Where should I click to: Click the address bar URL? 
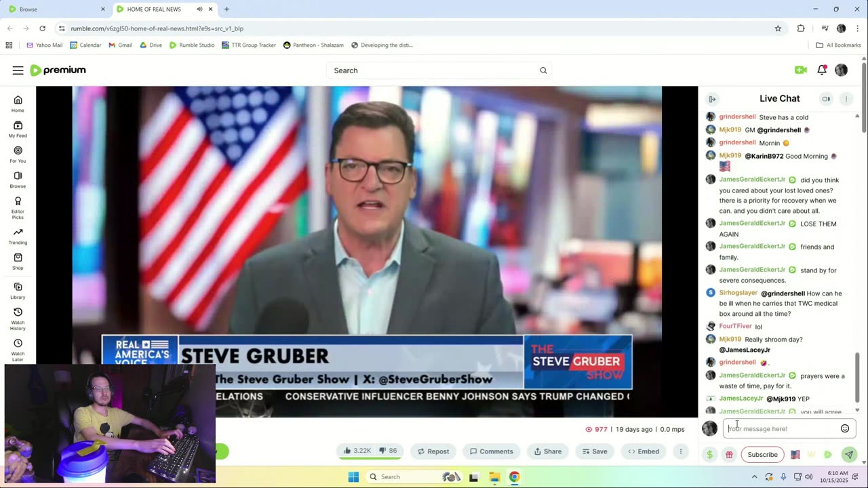pyautogui.click(x=157, y=28)
